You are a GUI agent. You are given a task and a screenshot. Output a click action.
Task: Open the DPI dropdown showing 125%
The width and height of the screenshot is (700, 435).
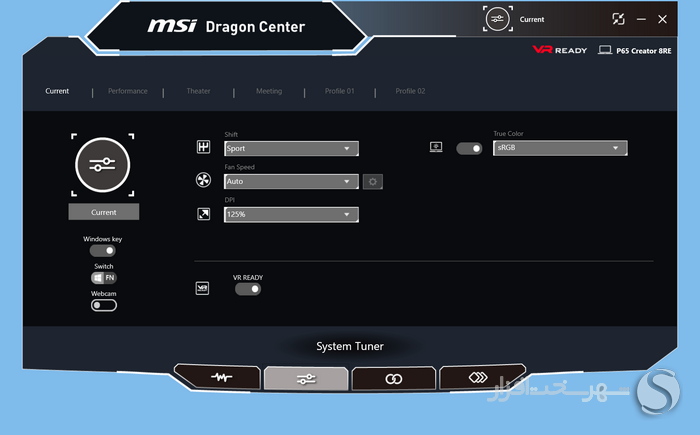pyautogui.click(x=291, y=214)
